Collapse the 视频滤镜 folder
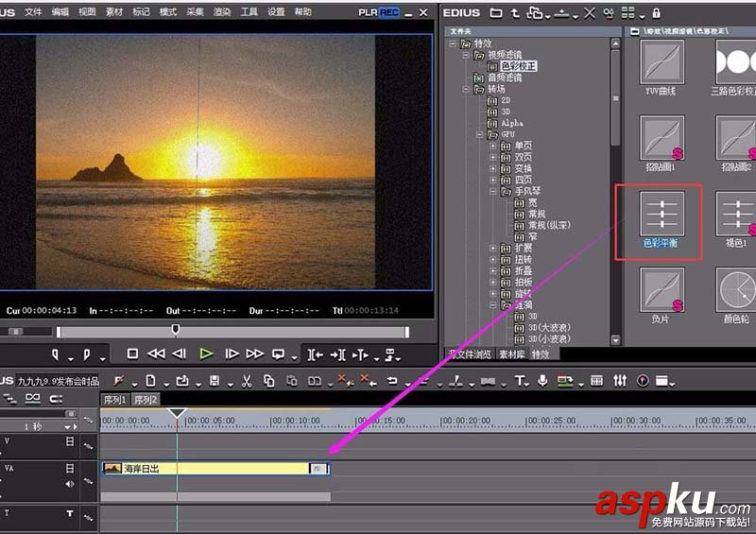Image resolution: width=756 pixels, height=534 pixels. click(x=466, y=55)
